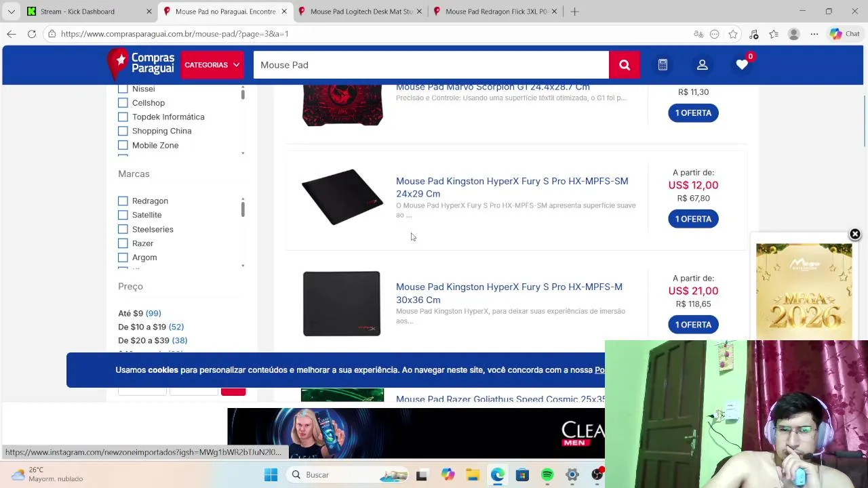Viewport: 868px width, 488px height.
Task: Check the Shopping China store filter
Action: click(x=123, y=131)
